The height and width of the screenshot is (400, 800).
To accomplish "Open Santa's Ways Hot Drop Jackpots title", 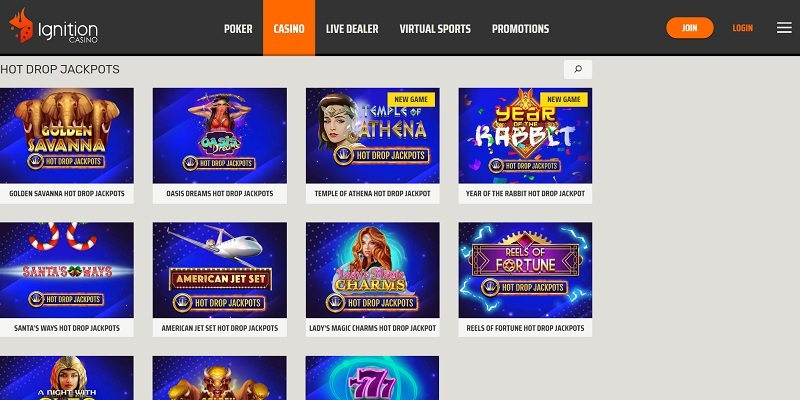I will click(67, 328).
